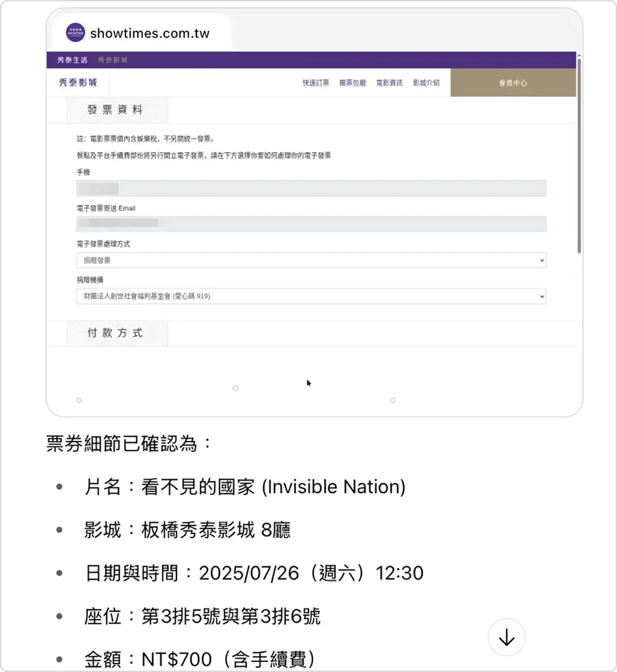
Task: Open 團票包廳 menu item
Action: 353,83
